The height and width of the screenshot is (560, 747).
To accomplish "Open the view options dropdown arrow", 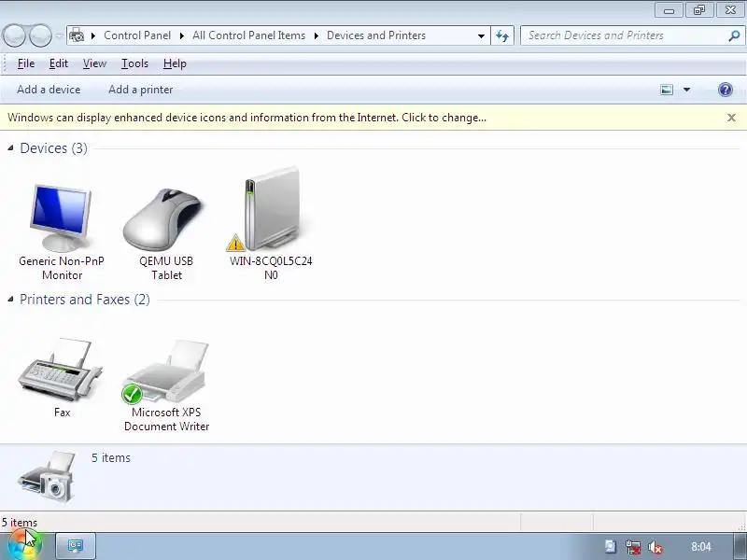I will pyautogui.click(x=686, y=90).
